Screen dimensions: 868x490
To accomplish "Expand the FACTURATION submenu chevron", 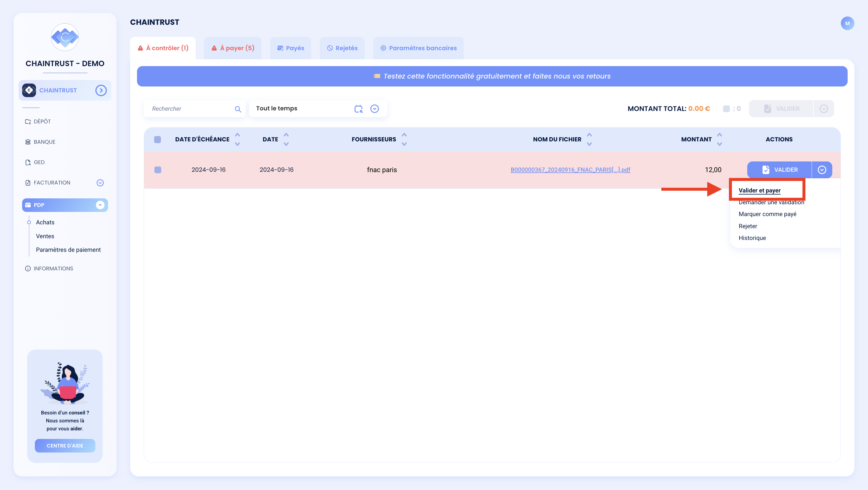I will [100, 183].
